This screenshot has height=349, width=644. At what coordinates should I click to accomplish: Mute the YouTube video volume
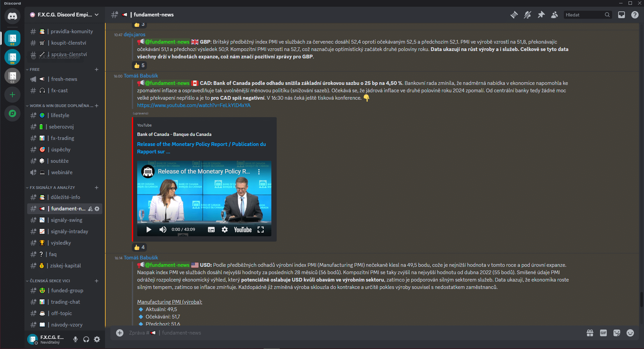click(x=163, y=230)
